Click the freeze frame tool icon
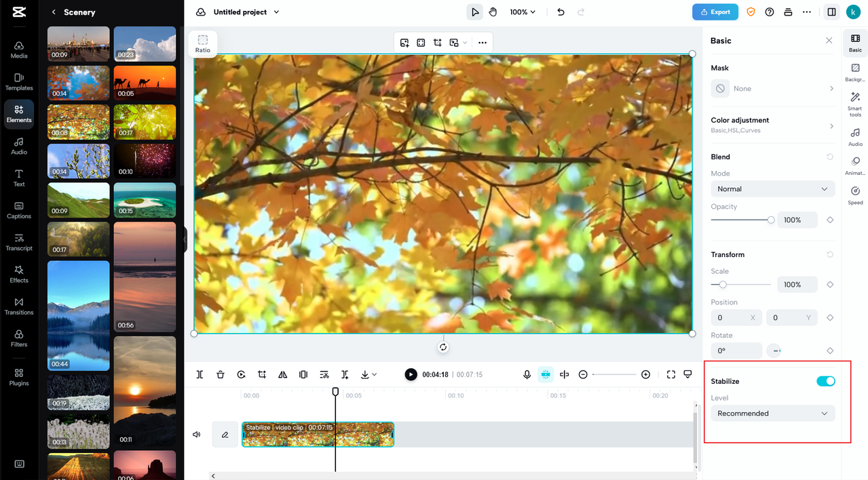 coord(303,374)
